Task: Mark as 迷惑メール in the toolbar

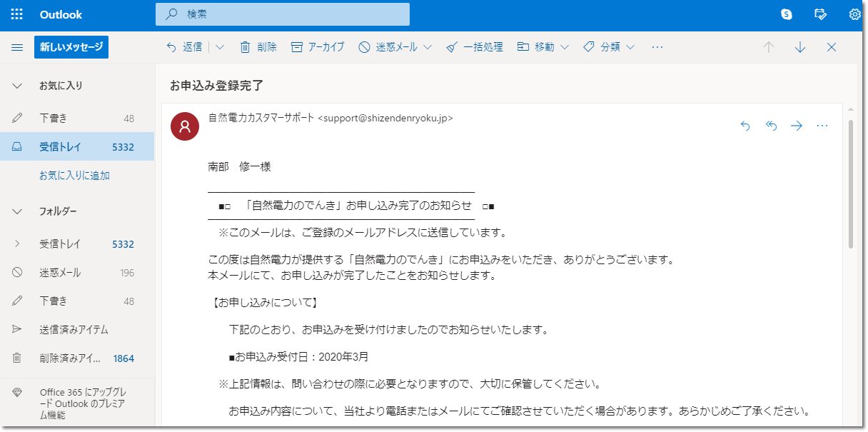Action: click(388, 47)
